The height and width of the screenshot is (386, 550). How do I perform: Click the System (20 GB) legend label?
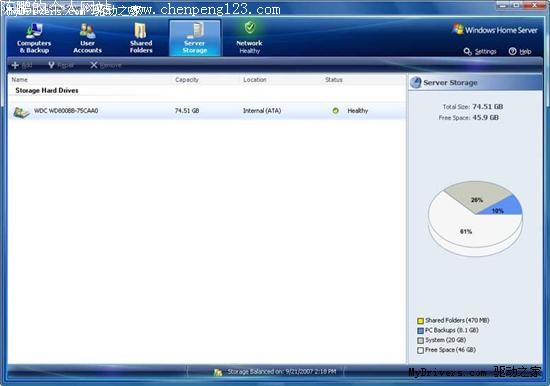pos(445,340)
